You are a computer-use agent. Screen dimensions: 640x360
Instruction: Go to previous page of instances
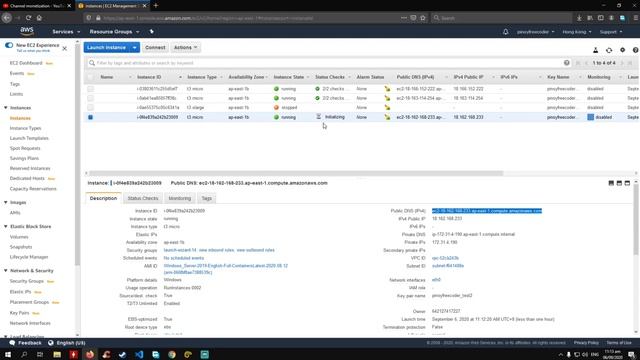coord(586,63)
